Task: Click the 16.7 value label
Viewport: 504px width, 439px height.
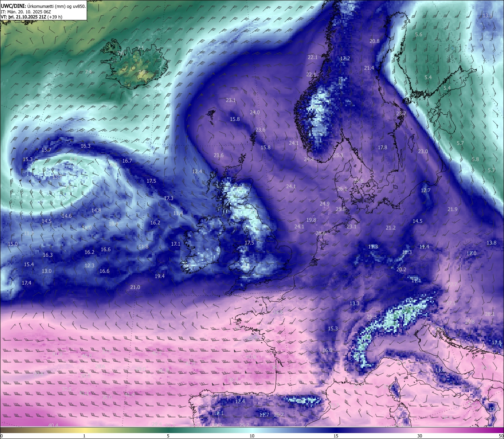Action: [x=127, y=161]
